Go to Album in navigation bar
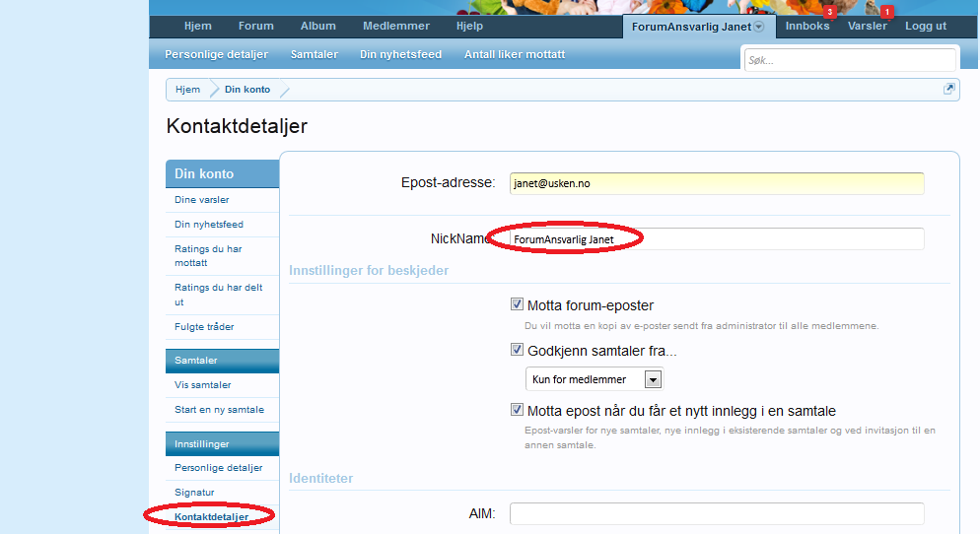 [318, 26]
